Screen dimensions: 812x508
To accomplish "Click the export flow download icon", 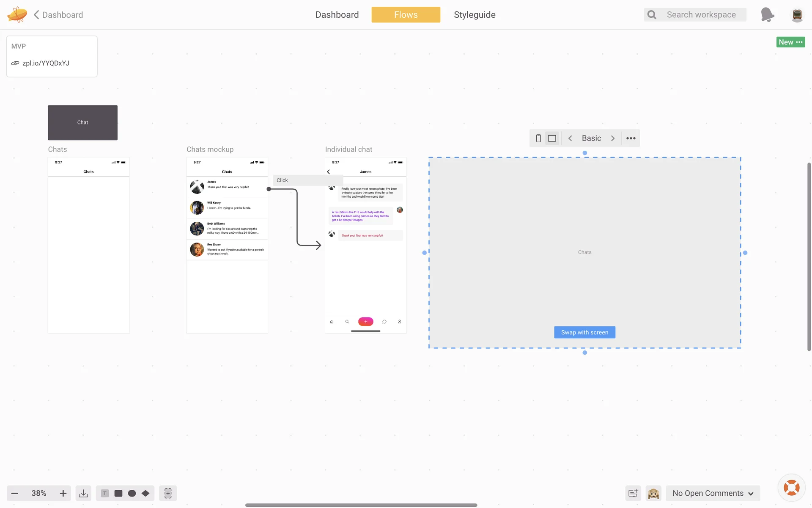I will (83, 493).
